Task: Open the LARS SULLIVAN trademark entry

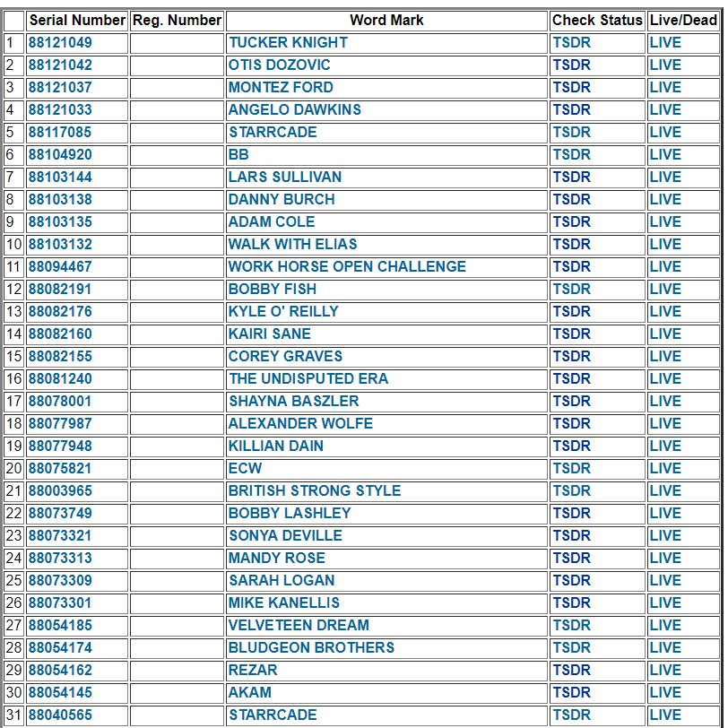Action: pyautogui.click(x=284, y=177)
